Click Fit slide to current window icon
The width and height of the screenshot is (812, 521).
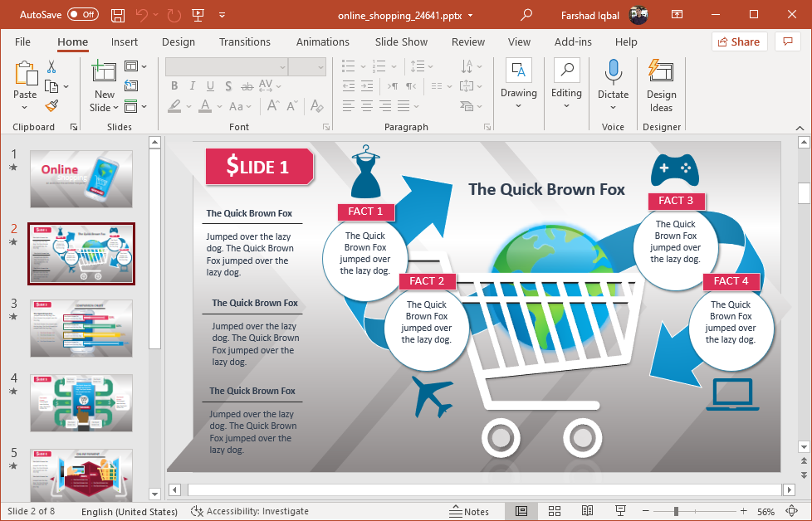[x=791, y=511]
